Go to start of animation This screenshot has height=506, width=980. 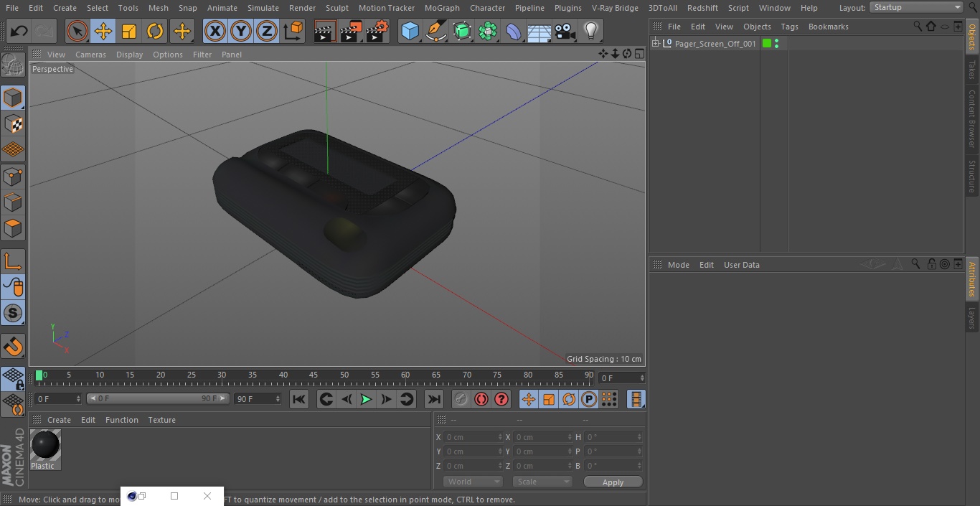tap(299, 399)
